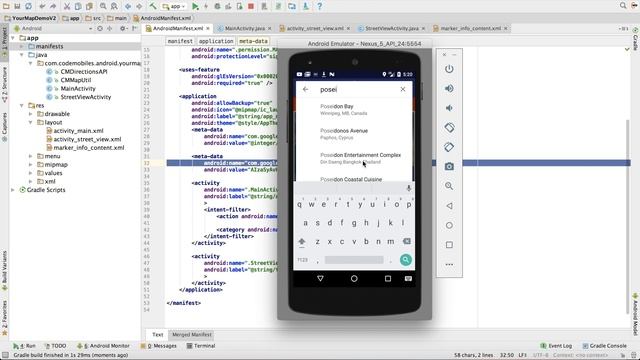Viewport: 640px width, 360px height.
Task: Expand the drawable folder
Action: coord(31,114)
